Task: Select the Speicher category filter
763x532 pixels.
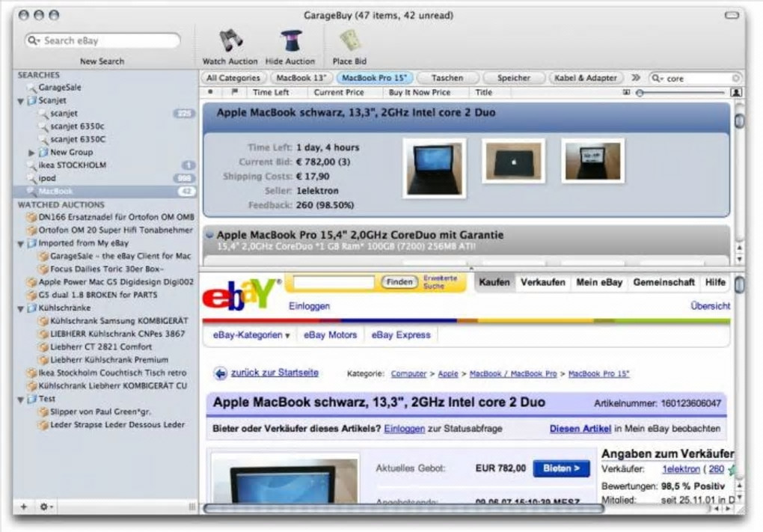Action: [513, 78]
